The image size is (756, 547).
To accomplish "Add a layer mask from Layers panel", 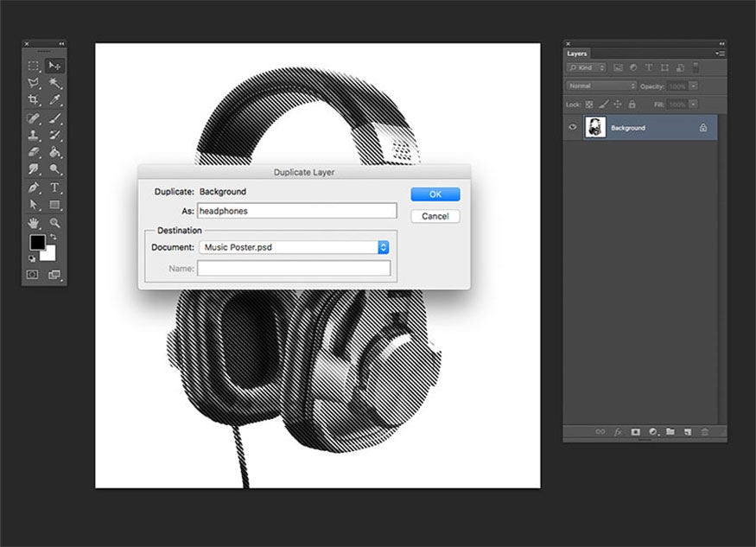I will [x=635, y=431].
